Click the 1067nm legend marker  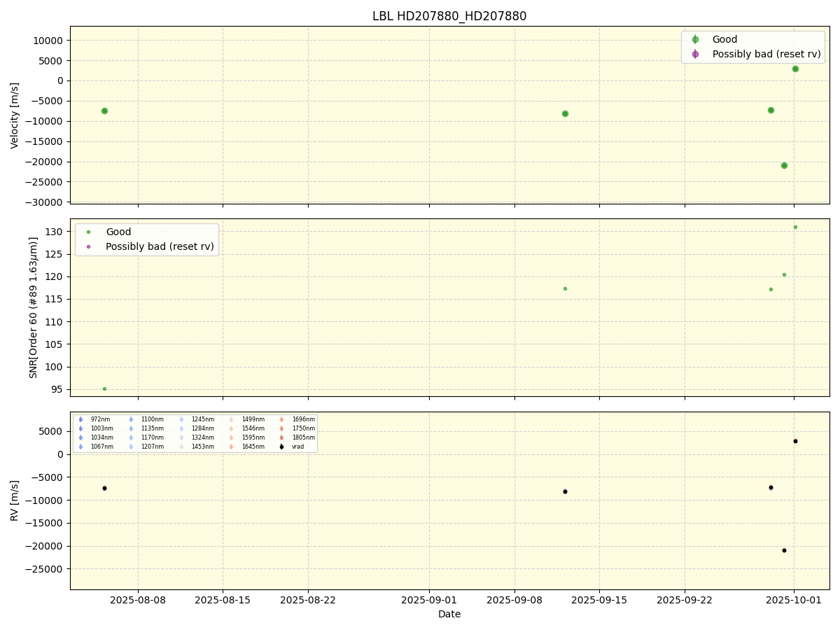pos(80,447)
